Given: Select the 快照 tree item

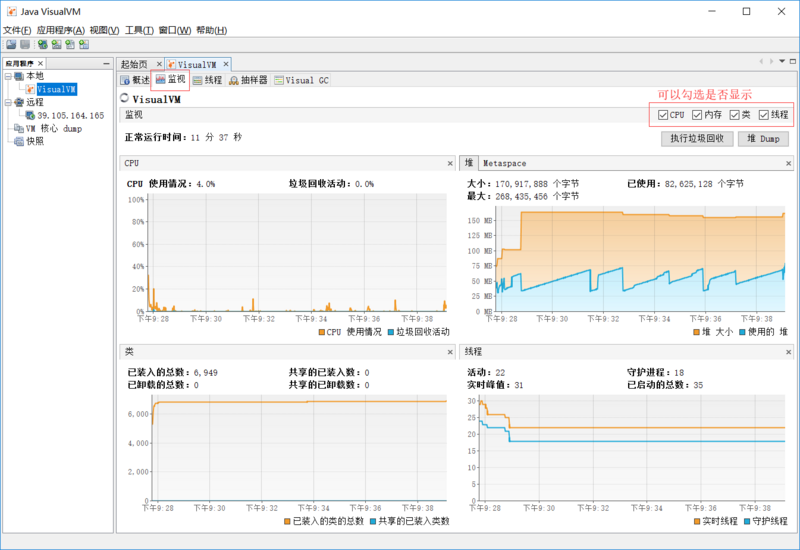Looking at the screenshot, I should tap(35, 141).
